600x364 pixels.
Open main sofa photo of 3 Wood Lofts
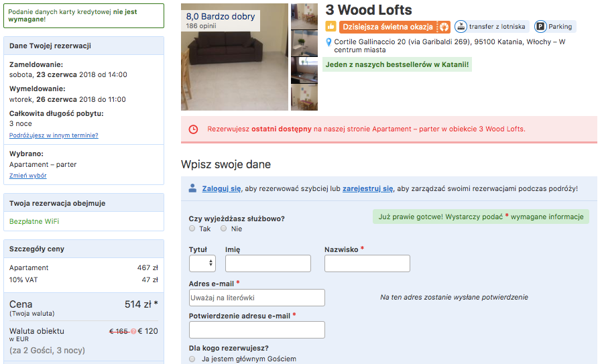pyautogui.click(x=235, y=57)
